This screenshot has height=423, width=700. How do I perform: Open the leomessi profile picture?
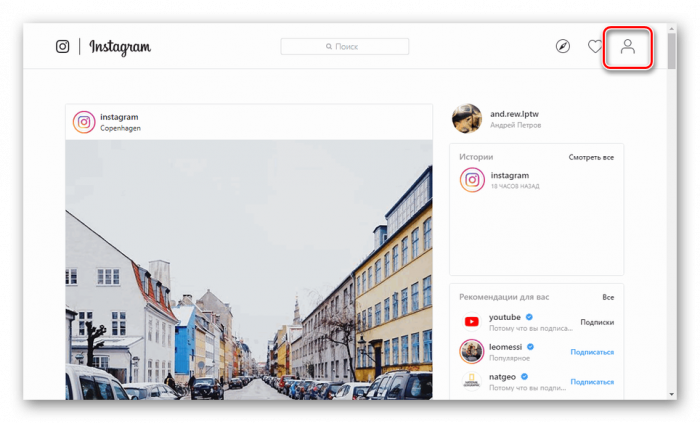[472, 351]
